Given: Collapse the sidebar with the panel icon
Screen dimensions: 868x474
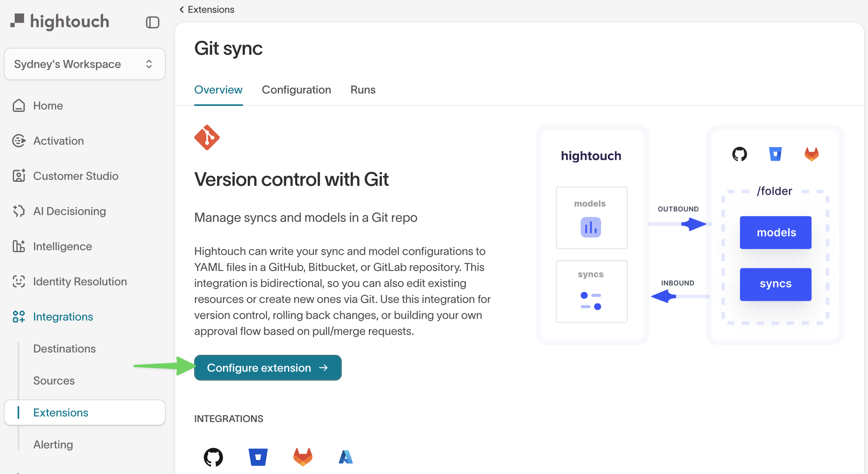Looking at the screenshot, I should 152,22.
